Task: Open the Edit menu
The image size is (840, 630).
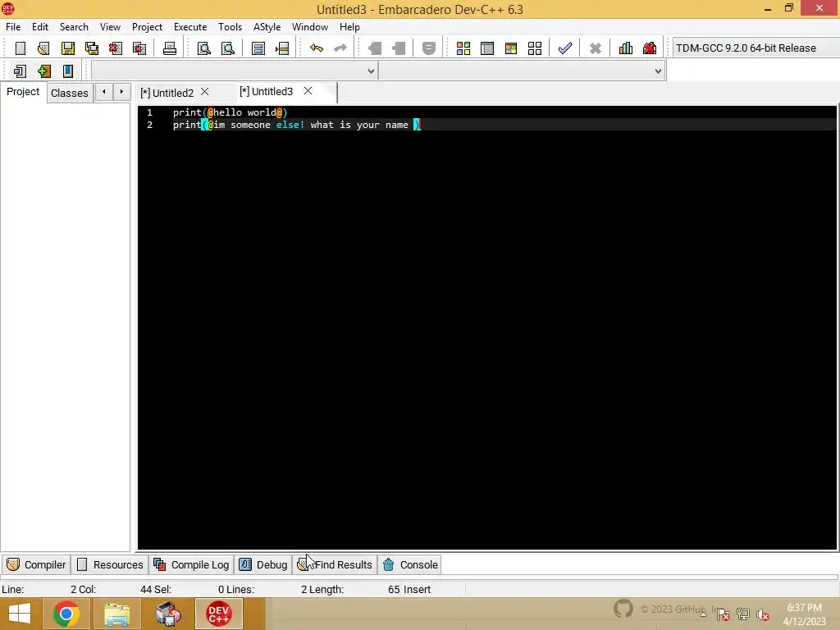Action: [x=40, y=27]
